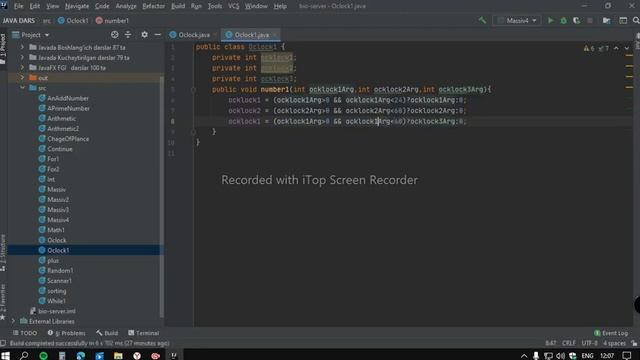640x360 pixels.
Task: Select Massiv3 class in tree
Action: click(x=58, y=209)
